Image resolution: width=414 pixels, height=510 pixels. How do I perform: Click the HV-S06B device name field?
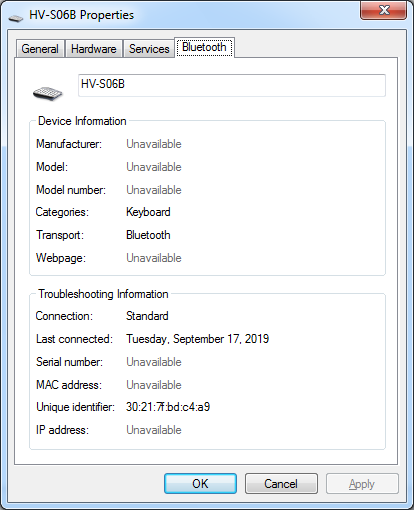coord(232,85)
